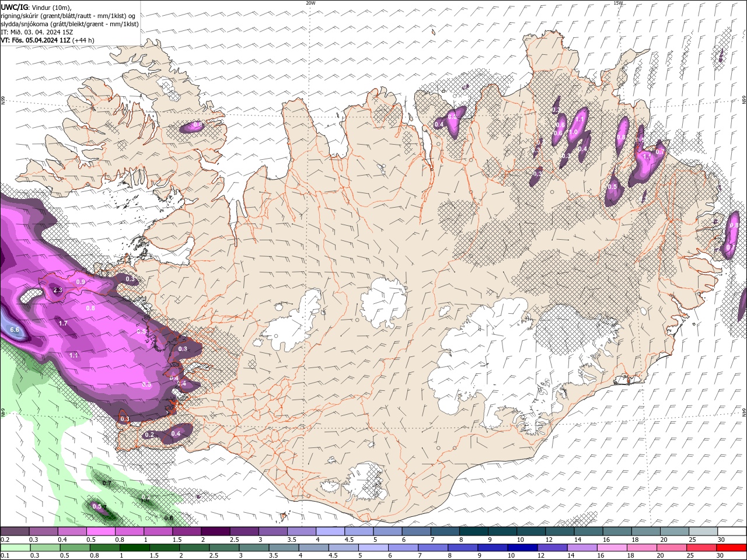Pick the palest green swatch labeled 0.1 in the lower scale

15,547
